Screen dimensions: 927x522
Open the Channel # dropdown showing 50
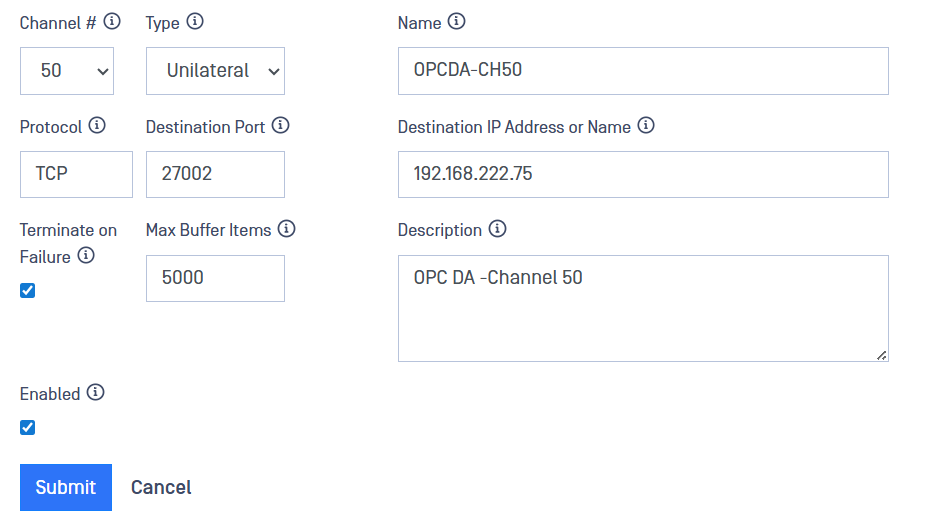[x=67, y=71]
